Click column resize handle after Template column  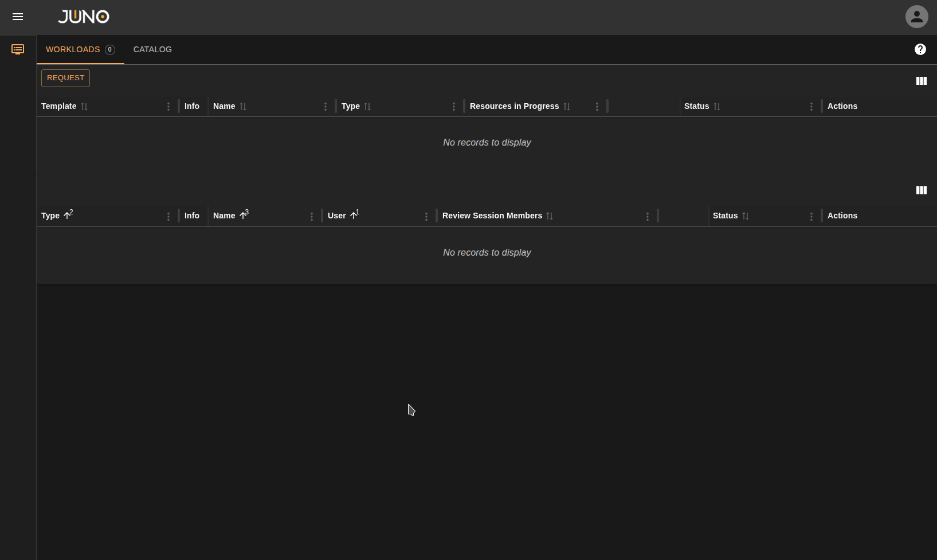coord(179,106)
